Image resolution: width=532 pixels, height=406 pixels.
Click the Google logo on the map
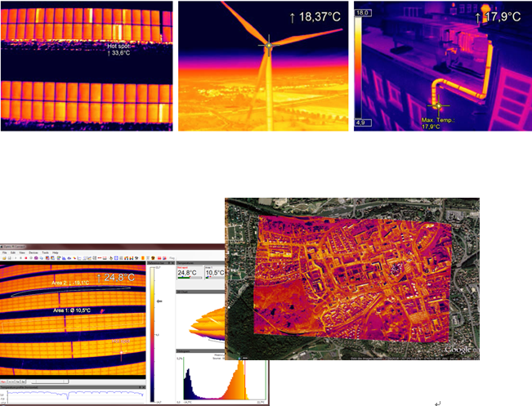click(x=461, y=350)
